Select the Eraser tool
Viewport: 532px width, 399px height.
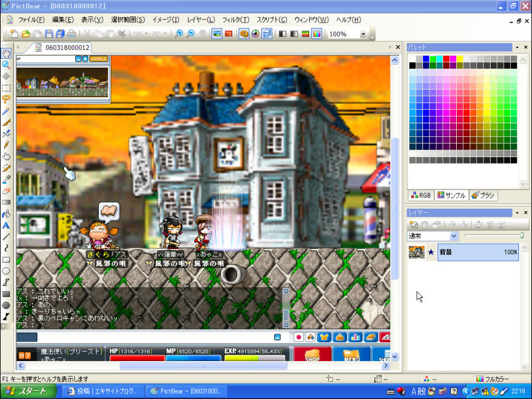(6, 191)
